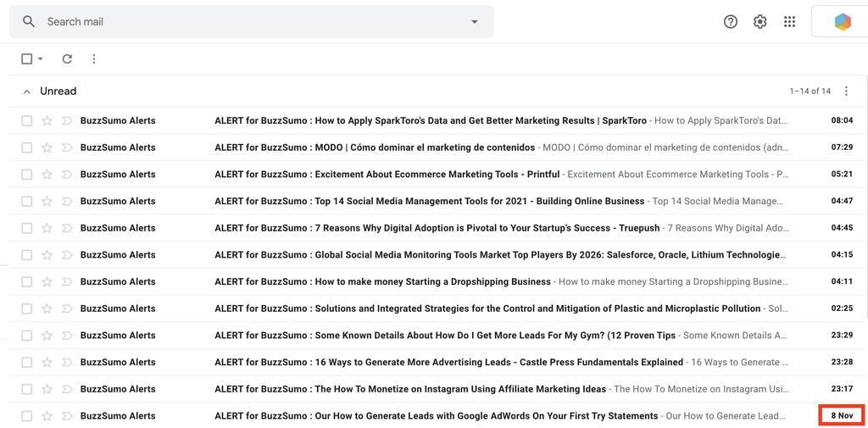
Task: Open Settings gear icon
Action: pos(759,22)
